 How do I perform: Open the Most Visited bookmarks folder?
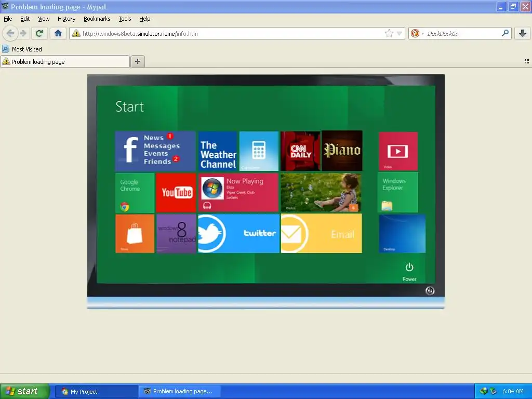click(x=22, y=49)
